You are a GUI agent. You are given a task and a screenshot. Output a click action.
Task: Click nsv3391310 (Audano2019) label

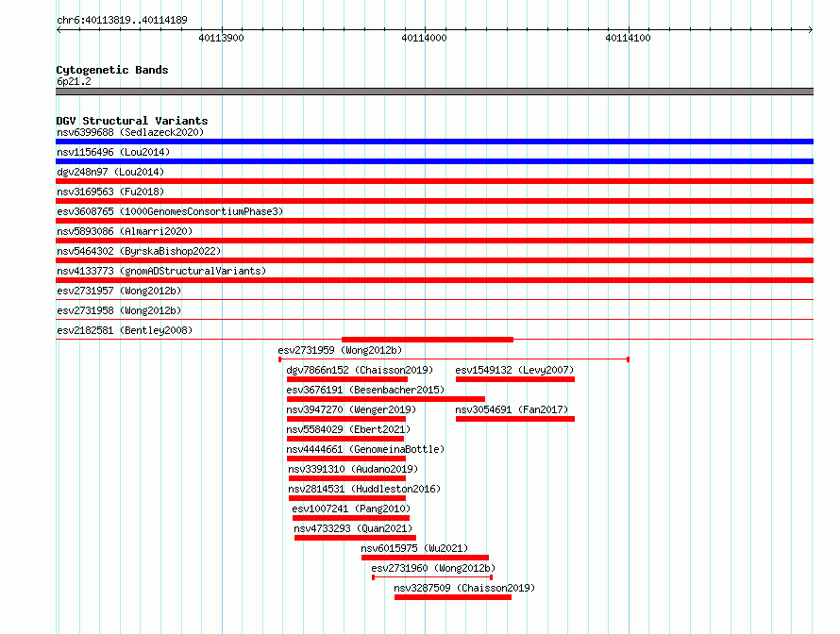click(353, 469)
